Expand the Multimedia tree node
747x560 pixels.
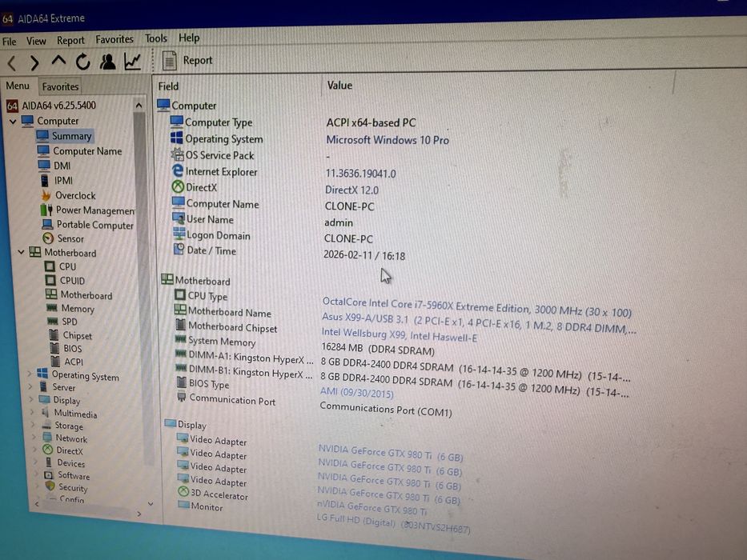tap(32, 412)
